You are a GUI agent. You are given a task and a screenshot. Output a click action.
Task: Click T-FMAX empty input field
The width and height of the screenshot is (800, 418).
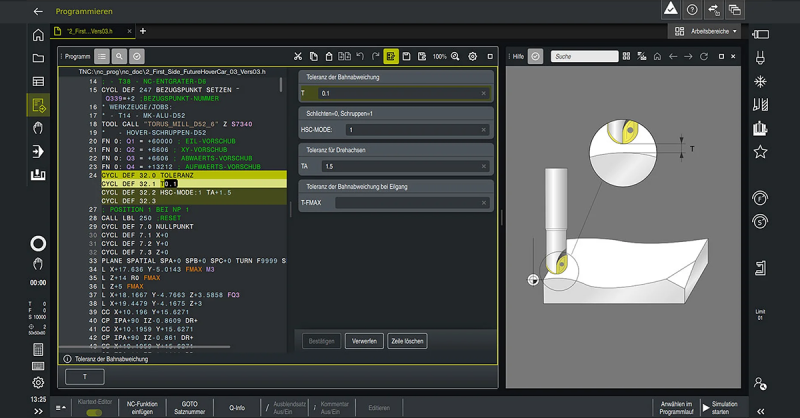click(x=412, y=203)
